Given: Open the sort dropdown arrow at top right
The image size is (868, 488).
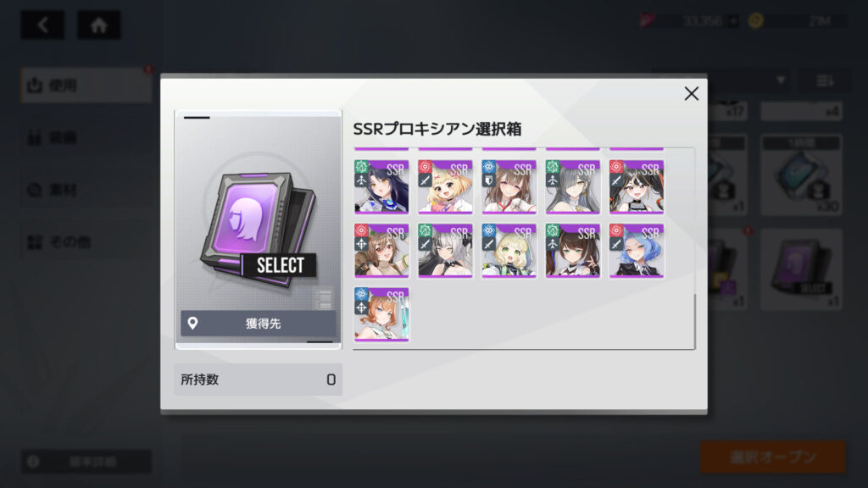Looking at the screenshot, I should point(781,80).
